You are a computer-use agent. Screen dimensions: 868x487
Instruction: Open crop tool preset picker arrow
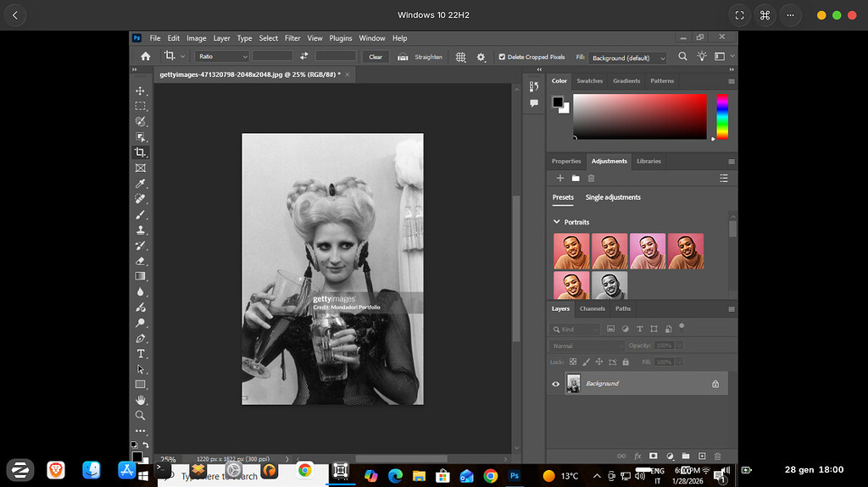coord(183,57)
